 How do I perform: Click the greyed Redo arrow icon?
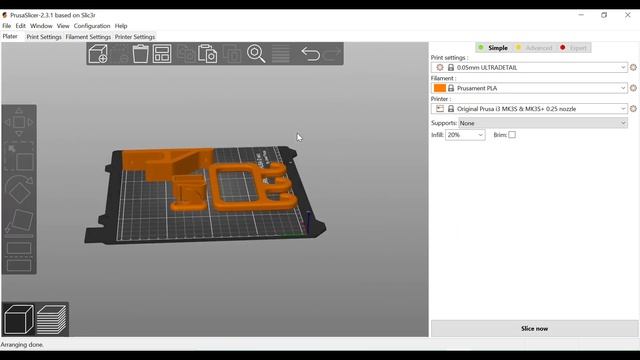(333, 54)
